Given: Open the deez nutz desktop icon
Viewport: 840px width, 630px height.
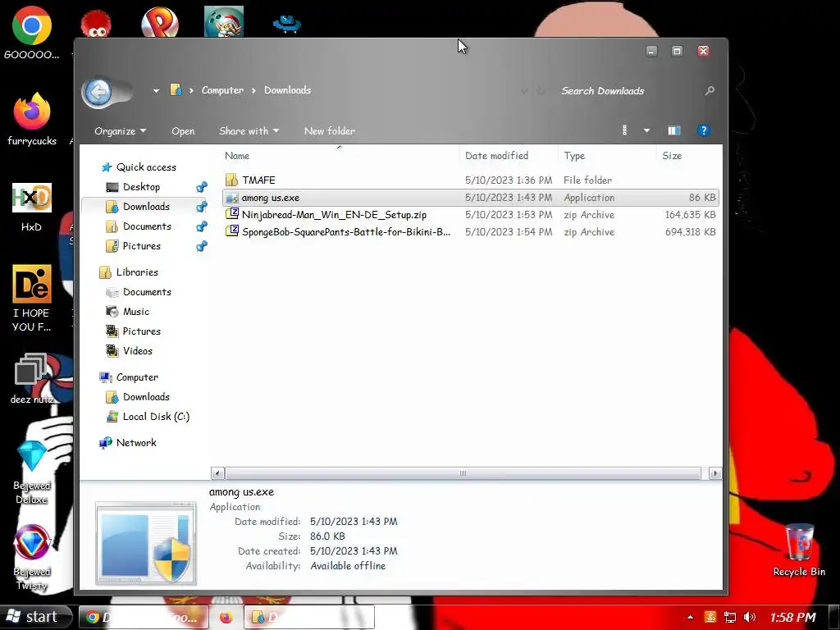Looking at the screenshot, I should [x=32, y=378].
